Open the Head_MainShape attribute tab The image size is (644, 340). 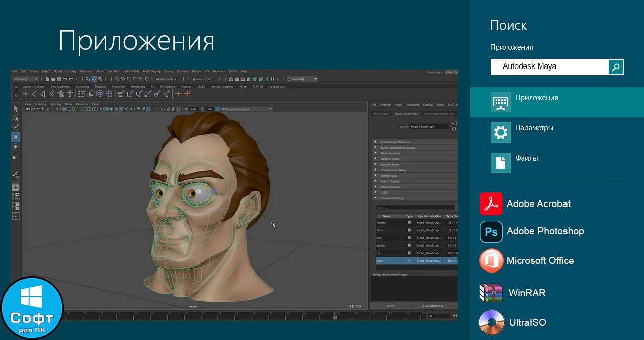[407, 114]
